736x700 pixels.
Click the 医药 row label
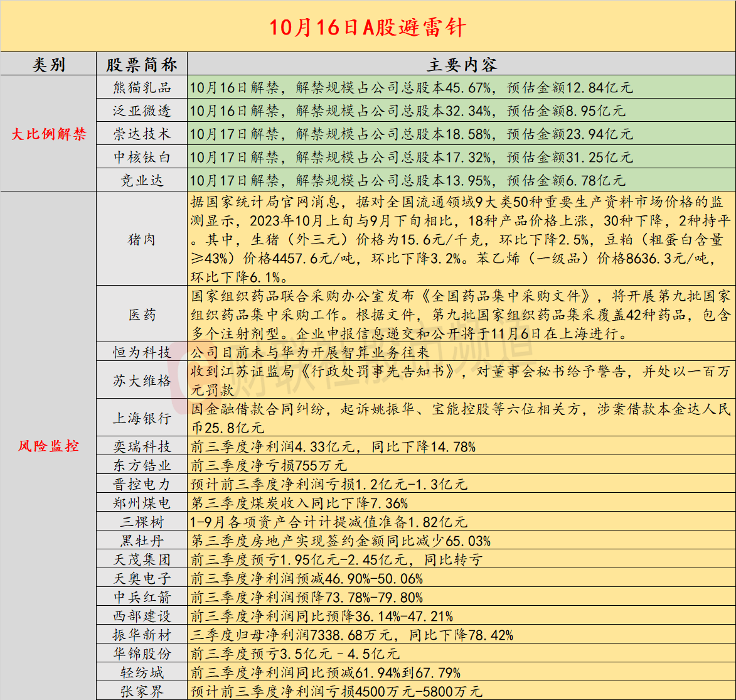pos(142,315)
